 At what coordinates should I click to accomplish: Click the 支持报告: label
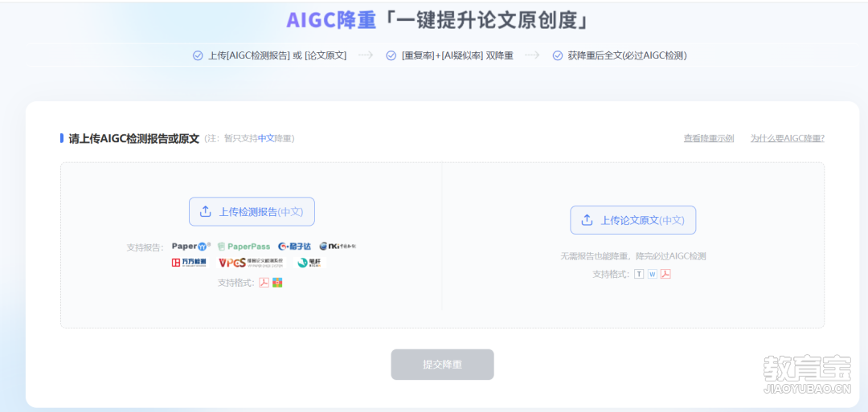point(145,247)
